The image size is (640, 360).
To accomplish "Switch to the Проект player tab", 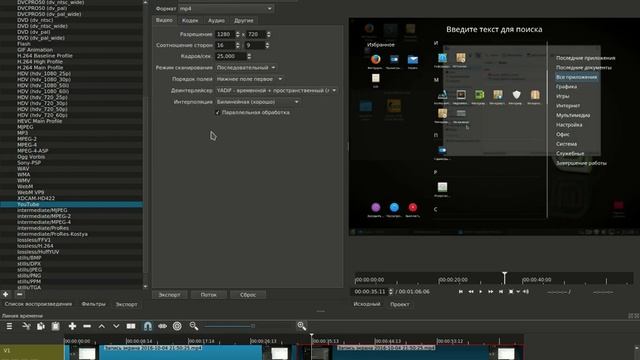I will [400, 304].
